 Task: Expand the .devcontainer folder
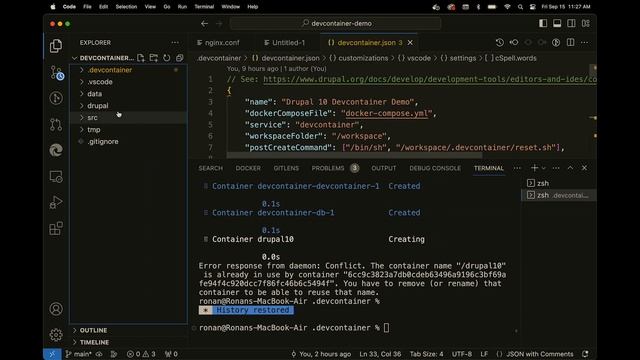point(129,70)
